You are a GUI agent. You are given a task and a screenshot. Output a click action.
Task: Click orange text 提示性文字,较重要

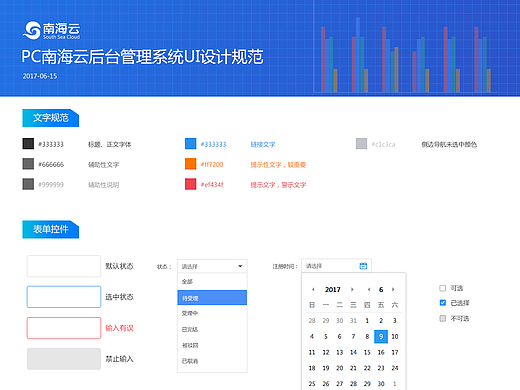(278, 164)
